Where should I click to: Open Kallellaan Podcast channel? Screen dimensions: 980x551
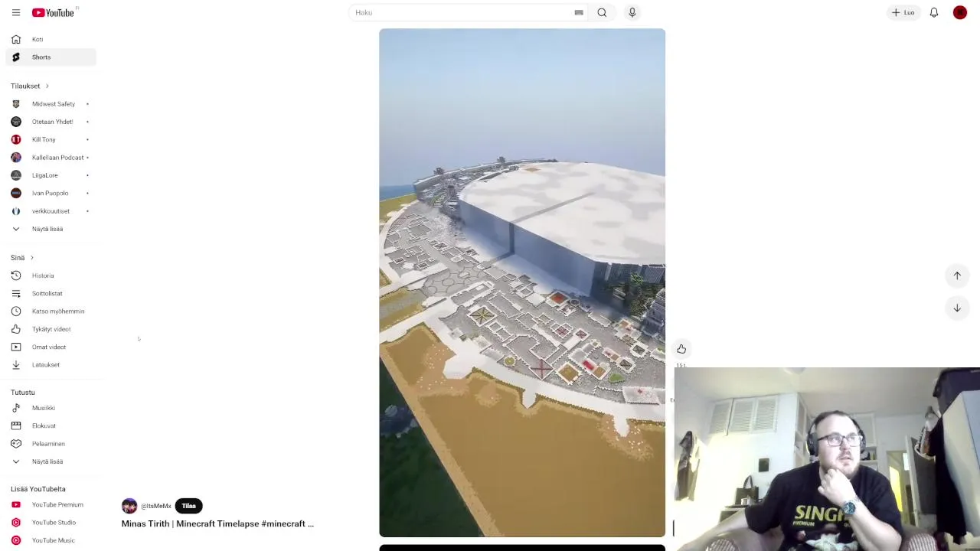click(52, 158)
